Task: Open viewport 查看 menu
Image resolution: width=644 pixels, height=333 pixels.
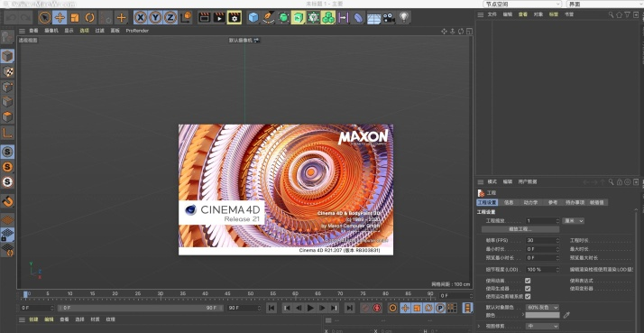Action: [x=33, y=31]
